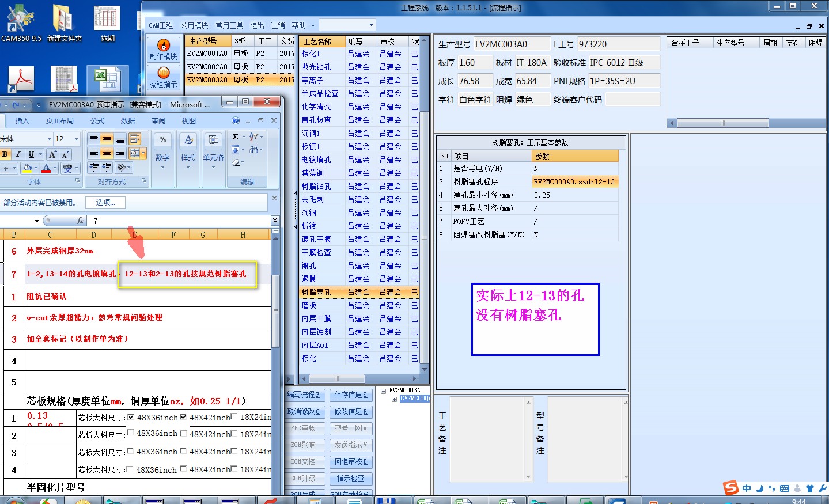Check 48X36inch checkbox in core row 4
The image size is (829, 504).
pos(130,469)
